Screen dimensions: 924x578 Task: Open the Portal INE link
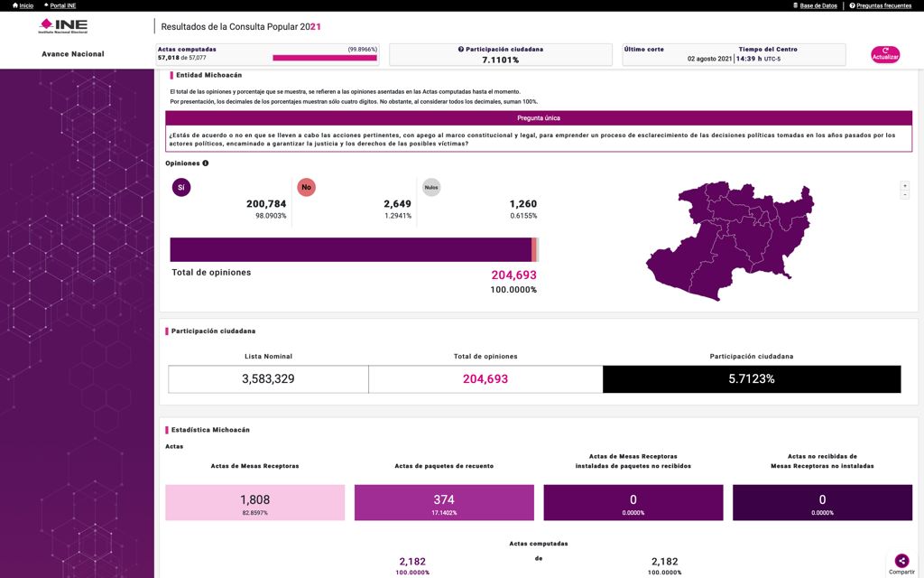tap(60, 5)
